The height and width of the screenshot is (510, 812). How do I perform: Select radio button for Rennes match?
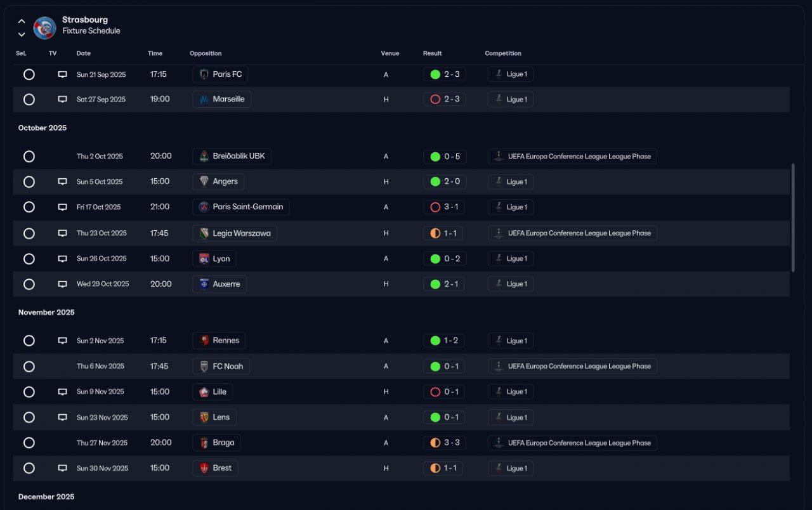[29, 341]
